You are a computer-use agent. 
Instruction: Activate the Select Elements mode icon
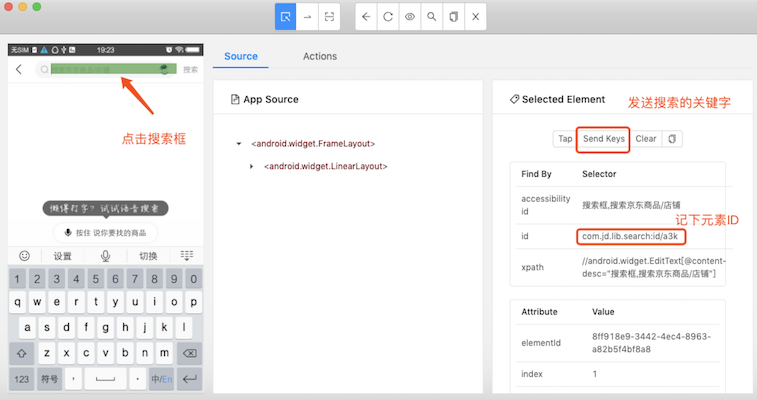(286, 17)
